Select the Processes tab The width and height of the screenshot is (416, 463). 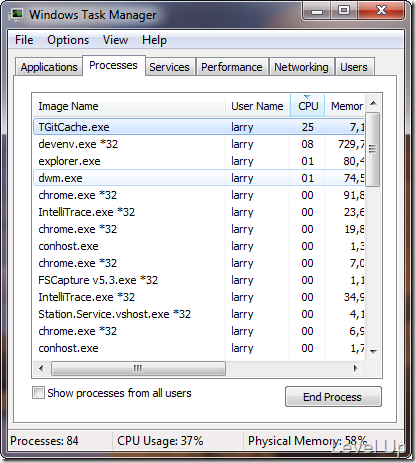(x=113, y=65)
